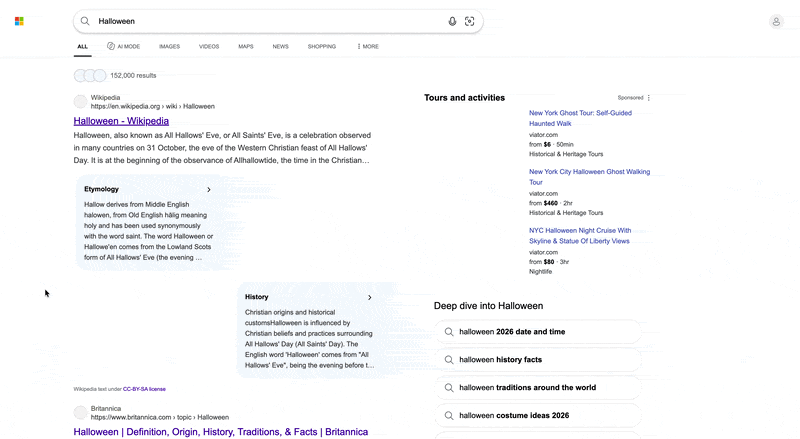Open New York City Halloween Ghost Walking Tour
The width and height of the screenshot is (800, 439).
(x=589, y=177)
